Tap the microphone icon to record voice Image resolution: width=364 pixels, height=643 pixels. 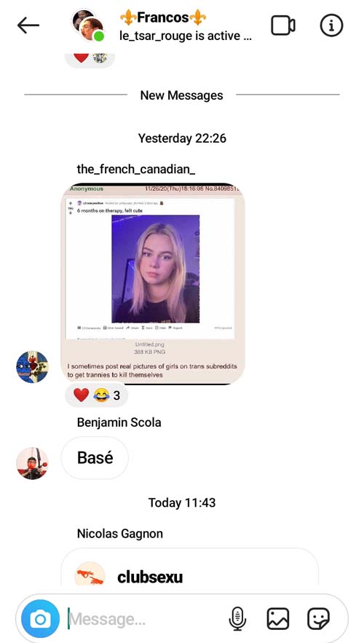click(237, 618)
